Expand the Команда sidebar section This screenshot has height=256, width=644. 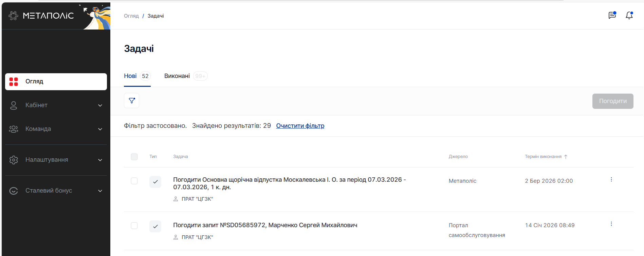coord(56,129)
